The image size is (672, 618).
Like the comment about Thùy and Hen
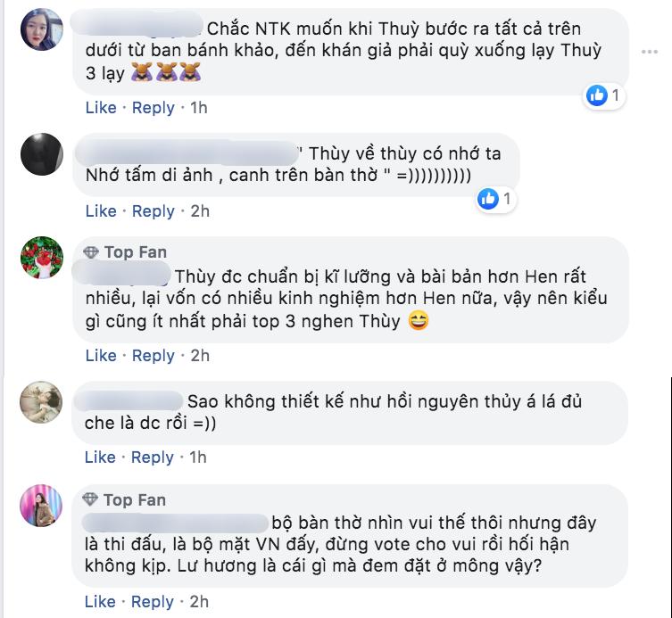101,356
